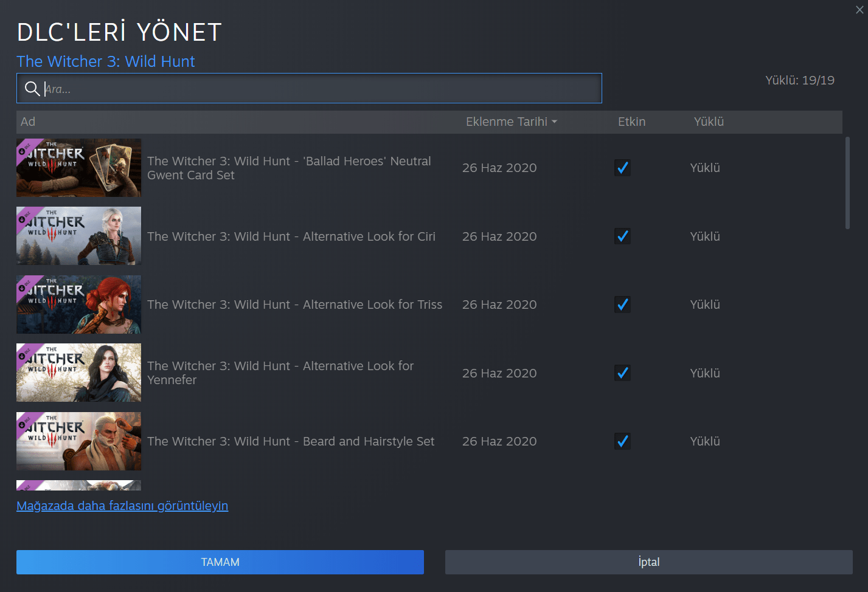Toggle the Alternative Look for Triss checkbox
This screenshot has height=592, width=868.
click(x=622, y=305)
